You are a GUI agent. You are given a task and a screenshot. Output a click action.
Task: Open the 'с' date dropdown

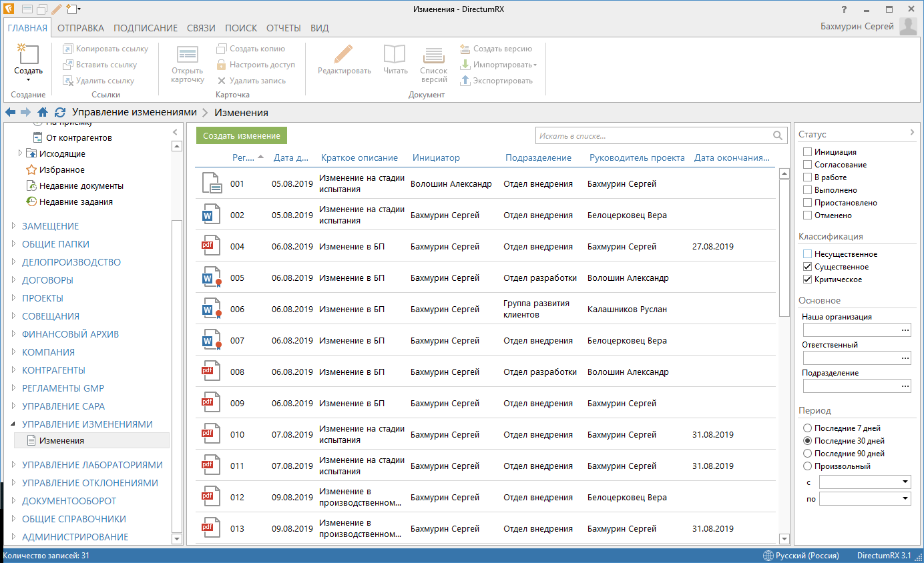[x=905, y=482]
